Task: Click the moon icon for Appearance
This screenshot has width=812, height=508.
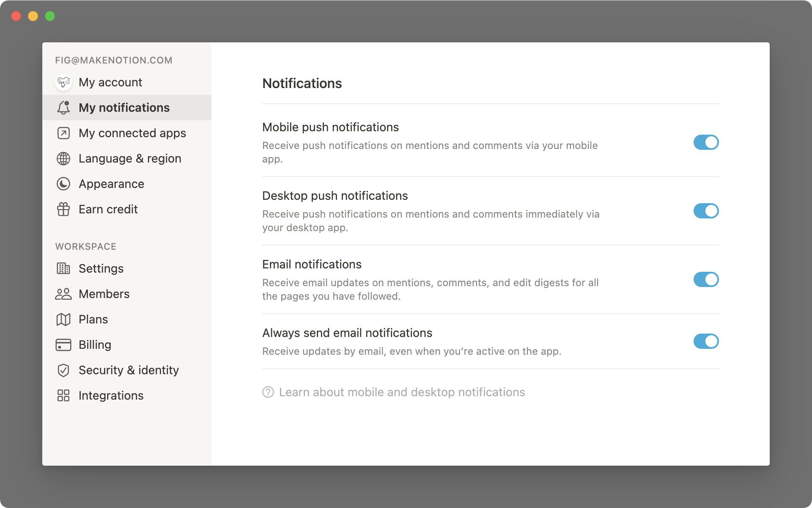Action: tap(63, 184)
